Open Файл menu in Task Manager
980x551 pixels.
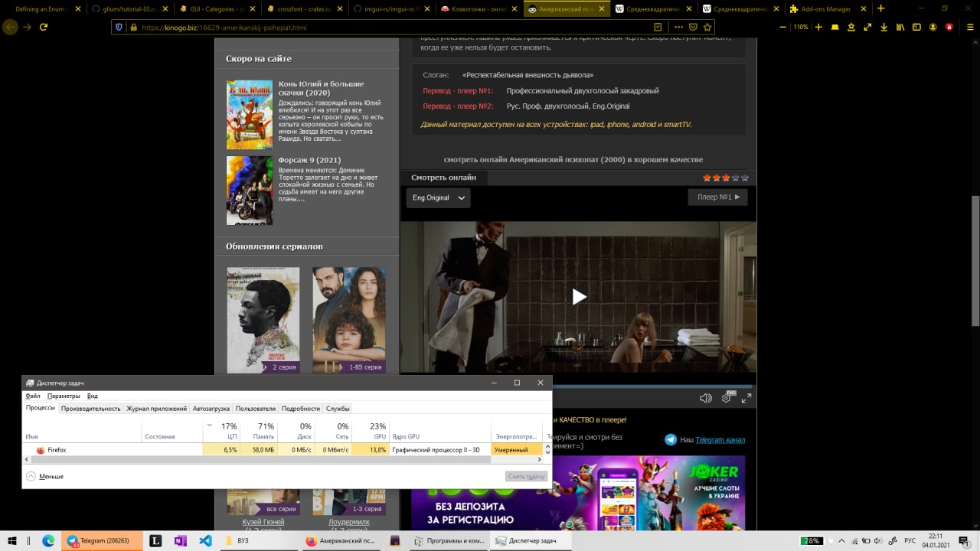[x=33, y=396]
